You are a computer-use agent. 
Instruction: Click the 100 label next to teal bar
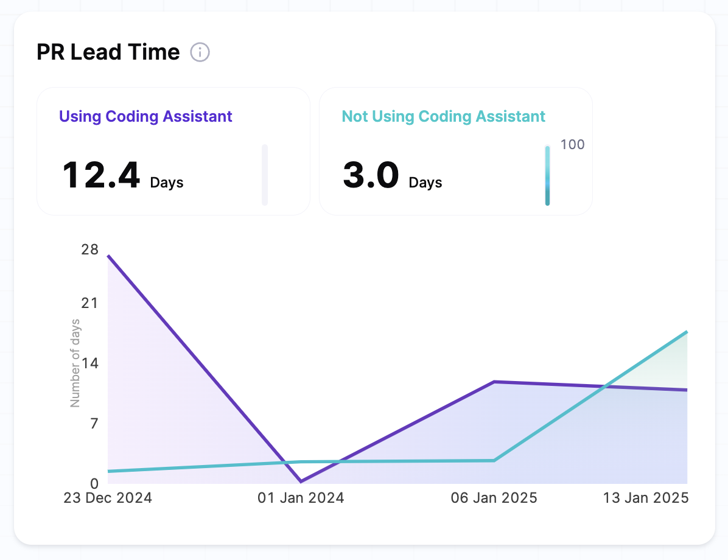[572, 144]
